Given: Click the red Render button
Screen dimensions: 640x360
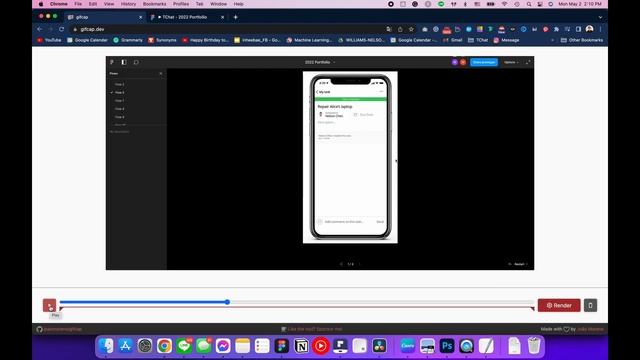Looking at the screenshot, I should pyautogui.click(x=559, y=305).
